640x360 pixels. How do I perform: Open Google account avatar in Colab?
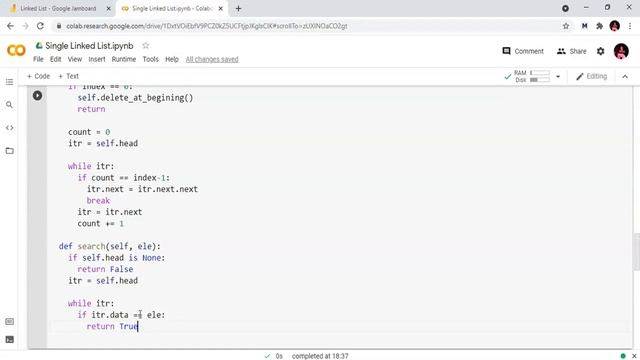[621, 51]
